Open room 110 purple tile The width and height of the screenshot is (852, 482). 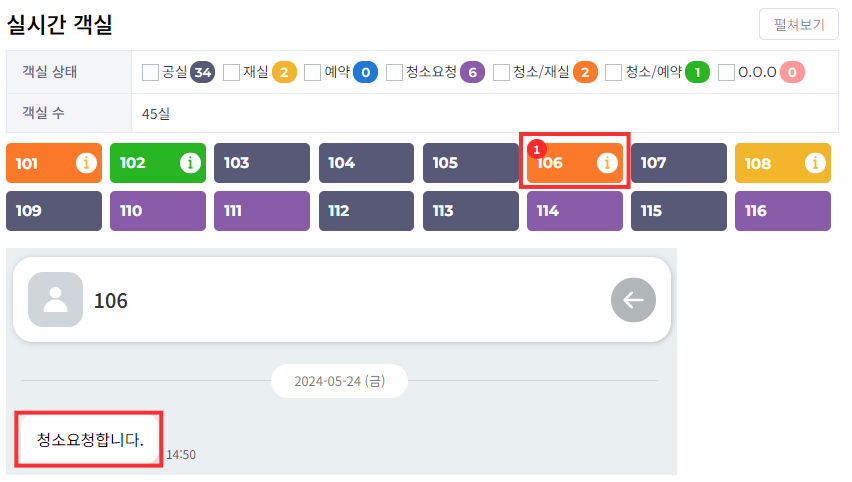157,211
